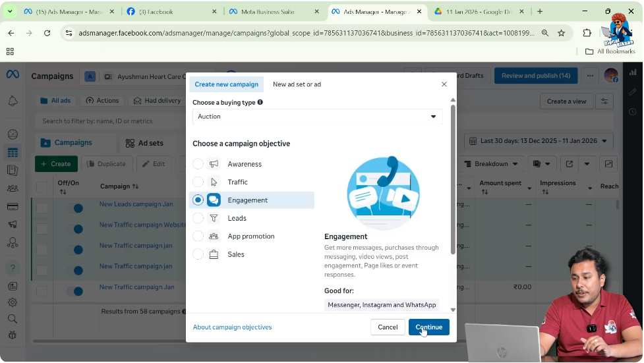
Task: Sort by Campaign column arrows
Action: [135, 186]
